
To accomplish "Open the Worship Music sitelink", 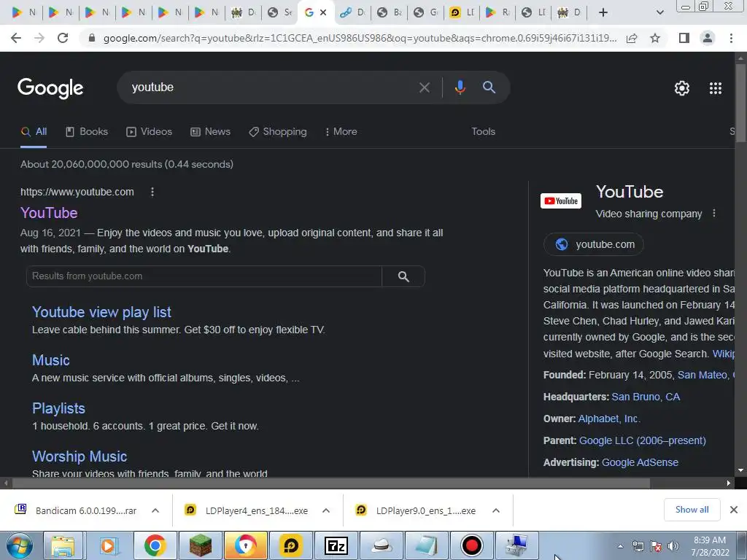I will (x=80, y=456).
